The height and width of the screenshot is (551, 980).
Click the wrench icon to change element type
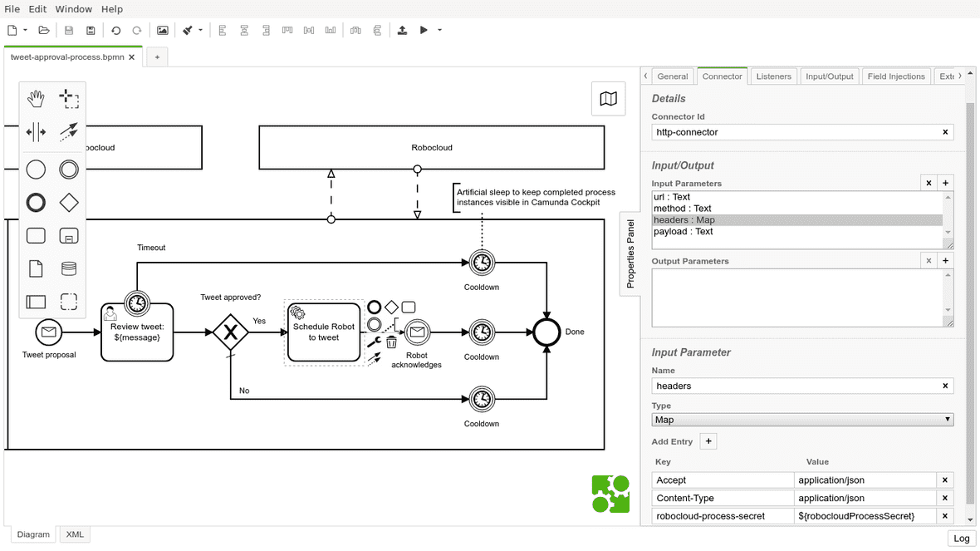[374, 342]
